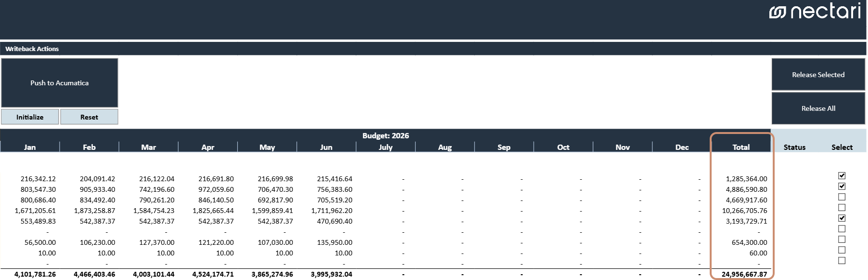Viewport: 868px width, 280px height.
Task: Select the Dec column header
Action: [682, 147]
